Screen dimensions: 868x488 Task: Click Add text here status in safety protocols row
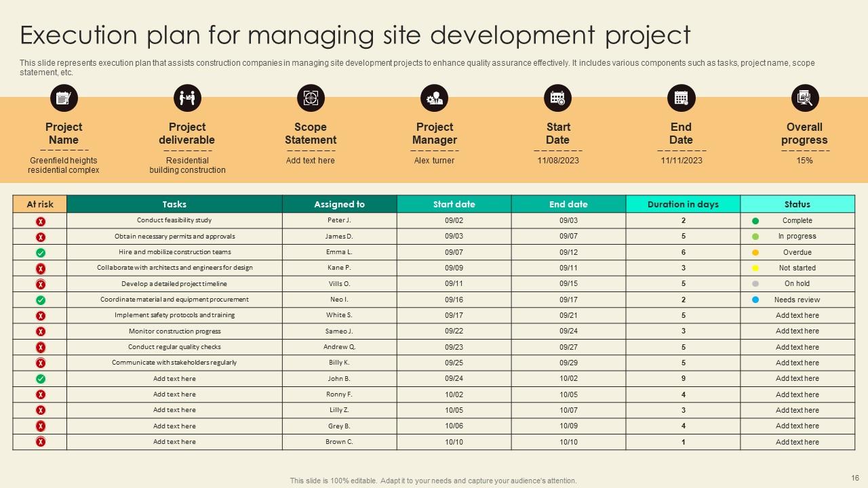[797, 315]
